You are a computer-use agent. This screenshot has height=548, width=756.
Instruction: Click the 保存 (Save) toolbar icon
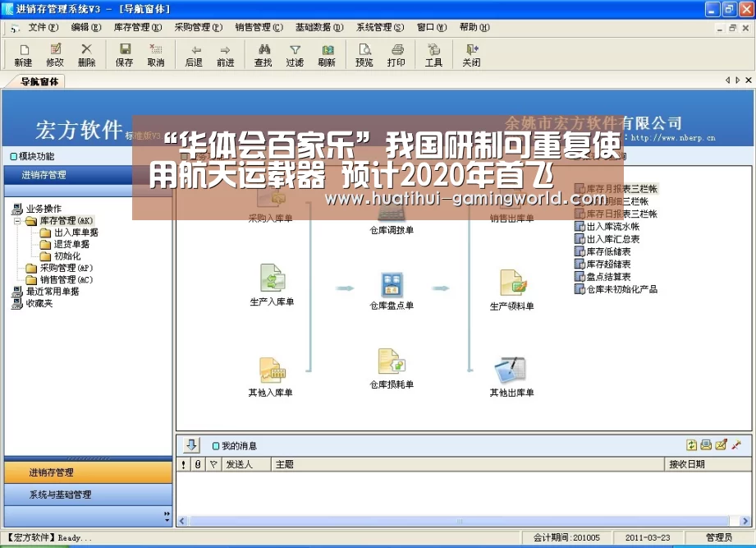coord(125,54)
